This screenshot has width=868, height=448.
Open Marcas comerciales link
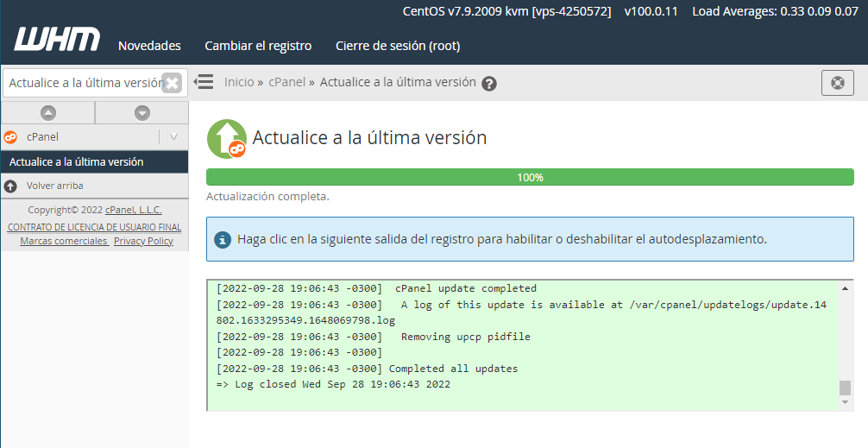pyautogui.click(x=64, y=241)
